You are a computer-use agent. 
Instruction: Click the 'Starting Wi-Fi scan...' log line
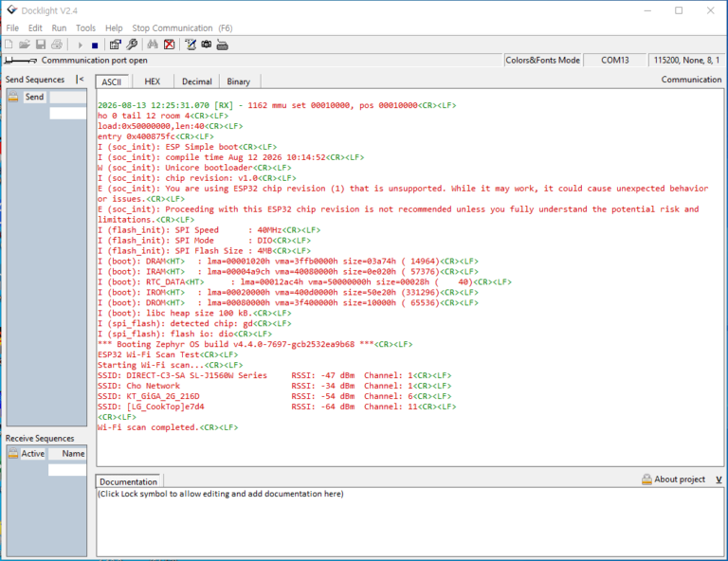coord(171,365)
